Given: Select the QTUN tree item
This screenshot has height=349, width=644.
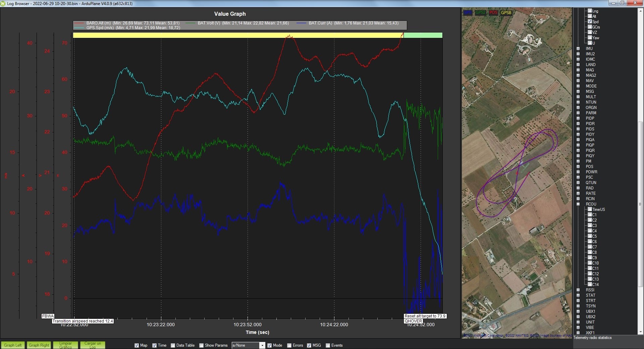Looking at the screenshot, I should click(x=591, y=183).
